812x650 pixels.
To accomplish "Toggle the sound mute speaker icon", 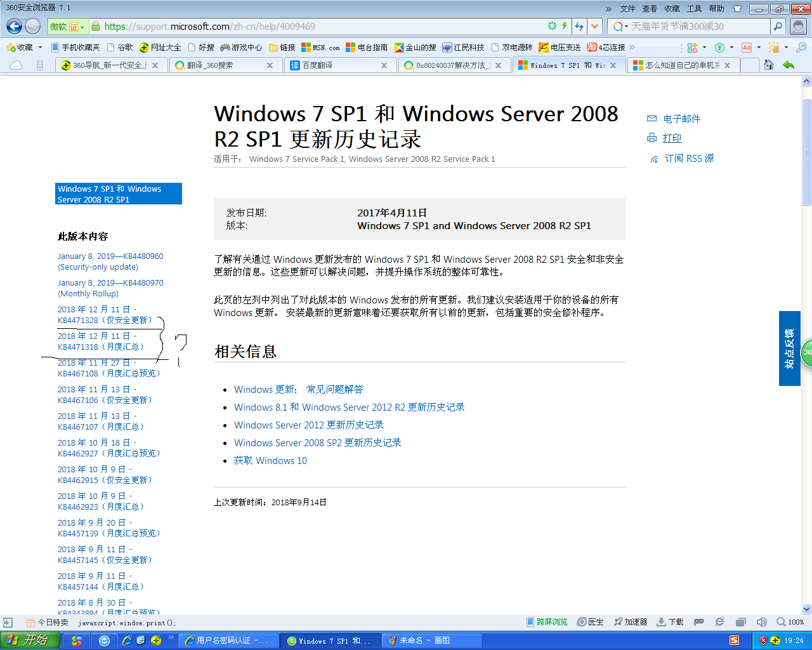I will click(x=762, y=622).
